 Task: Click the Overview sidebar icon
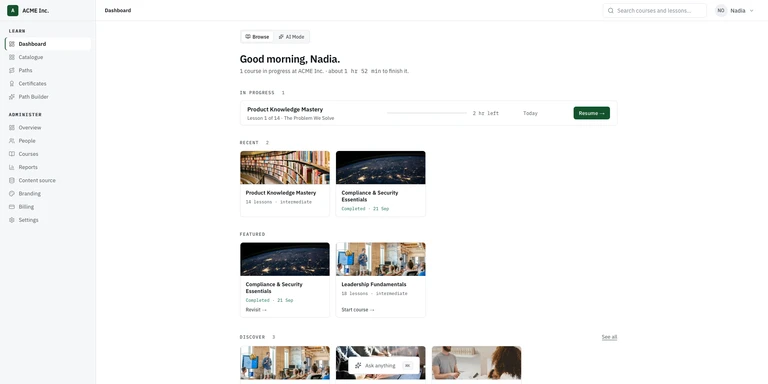[12, 128]
